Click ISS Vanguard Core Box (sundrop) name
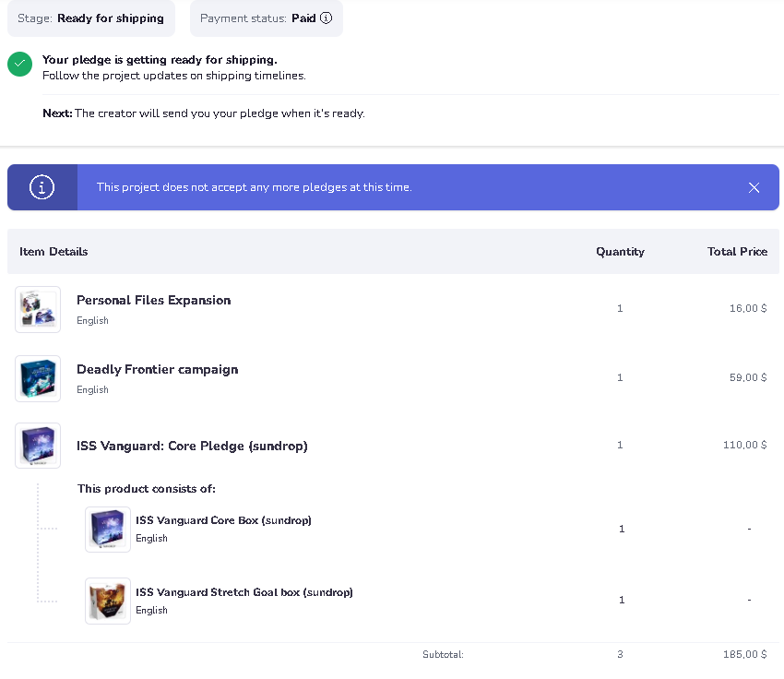 (x=223, y=520)
